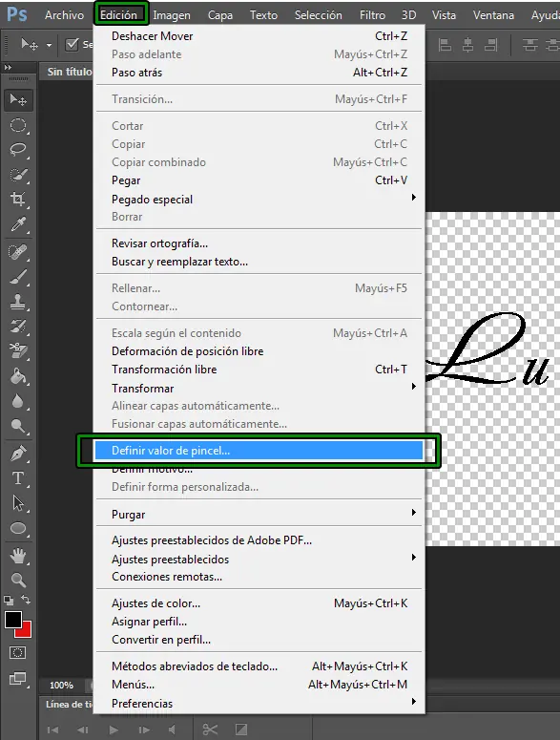This screenshot has height=740, width=560.
Task: Select the Crop tool
Action: point(18,200)
